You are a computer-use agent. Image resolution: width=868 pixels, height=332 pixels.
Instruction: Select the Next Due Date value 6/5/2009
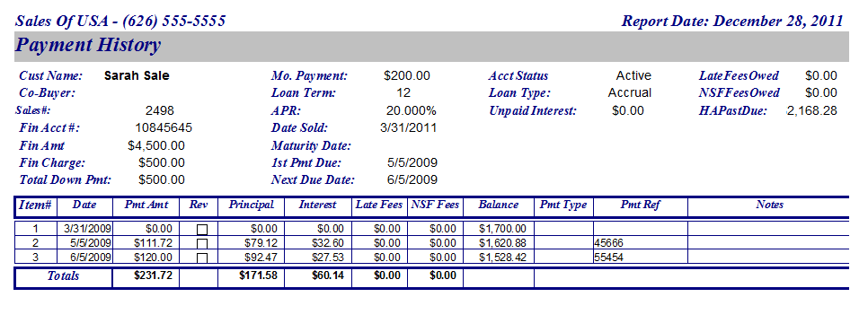pyautogui.click(x=412, y=179)
